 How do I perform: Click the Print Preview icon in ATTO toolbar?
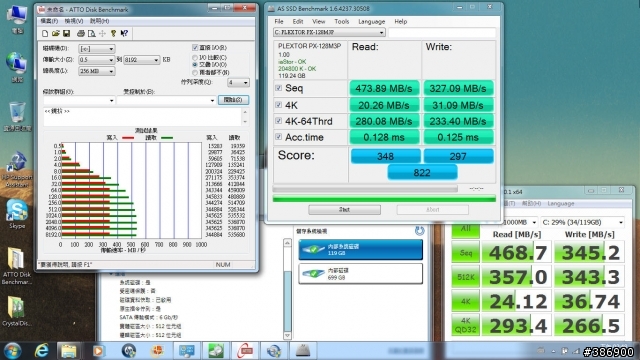(91, 33)
